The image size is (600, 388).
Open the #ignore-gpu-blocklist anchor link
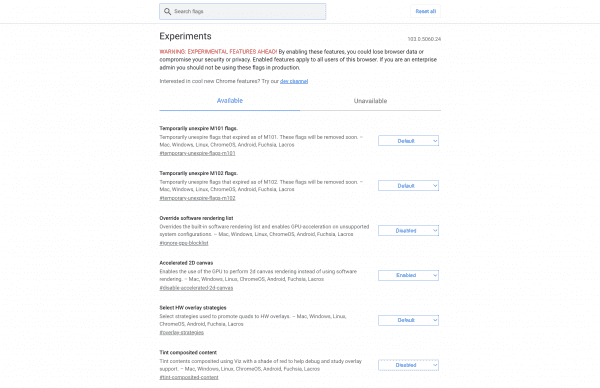click(x=184, y=243)
